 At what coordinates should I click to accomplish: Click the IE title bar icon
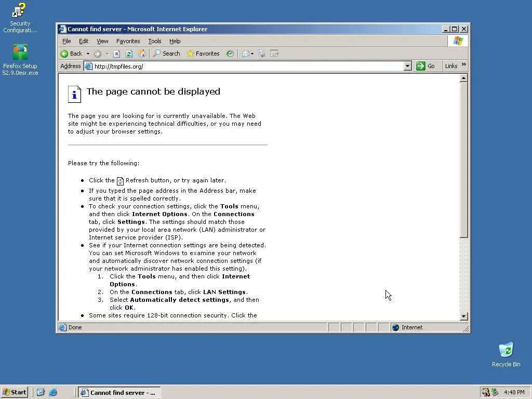pos(62,29)
